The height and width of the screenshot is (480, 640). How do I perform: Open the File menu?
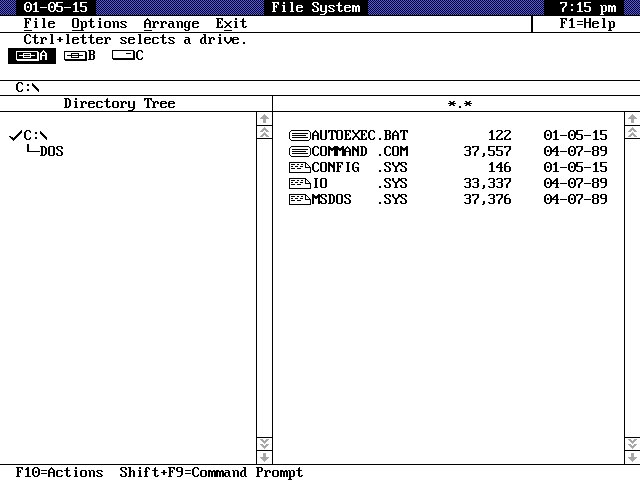coord(39,24)
